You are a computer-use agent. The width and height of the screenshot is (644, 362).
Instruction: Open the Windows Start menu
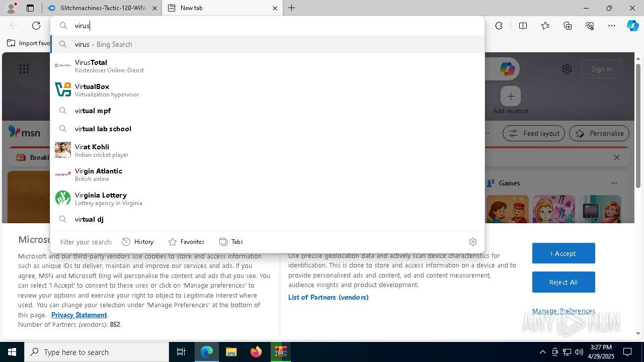pos(12,352)
